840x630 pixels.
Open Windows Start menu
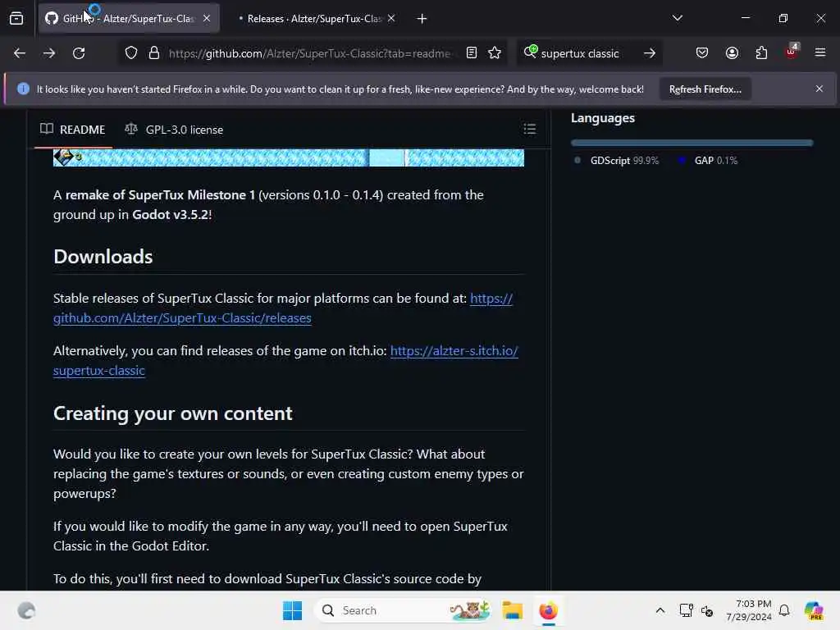[292, 610]
